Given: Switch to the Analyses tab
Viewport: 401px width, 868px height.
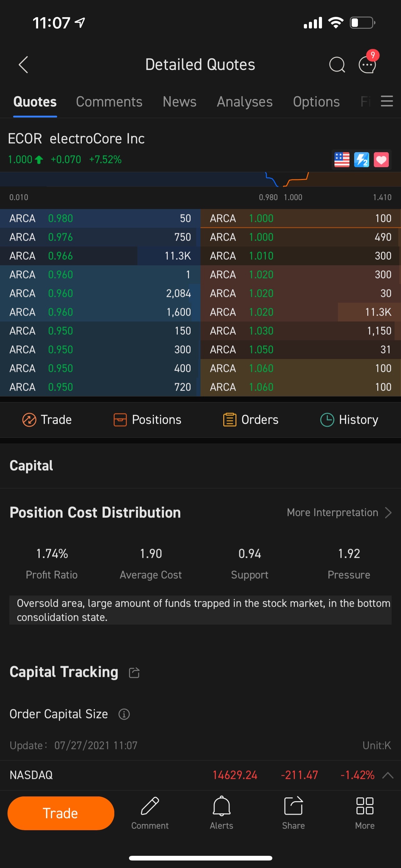Looking at the screenshot, I should [245, 102].
